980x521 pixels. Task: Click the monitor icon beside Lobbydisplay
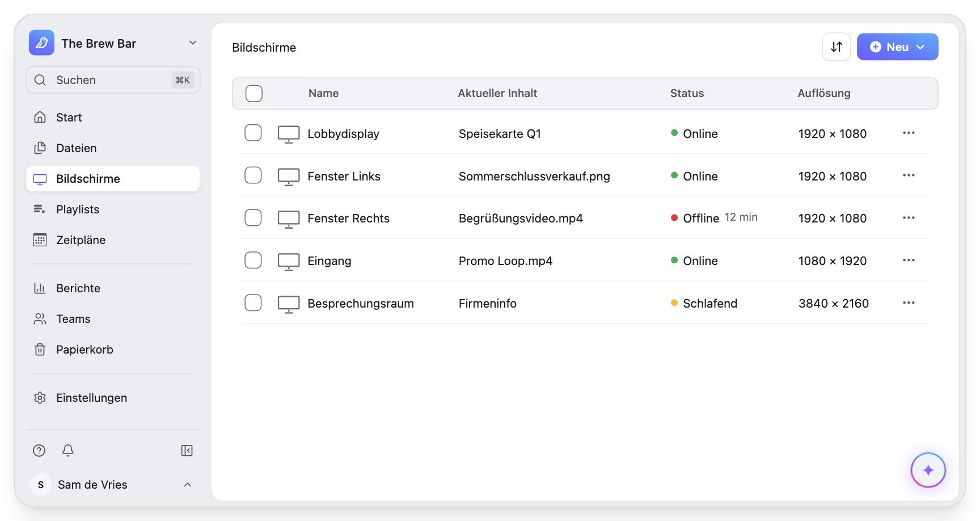click(289, 135)
